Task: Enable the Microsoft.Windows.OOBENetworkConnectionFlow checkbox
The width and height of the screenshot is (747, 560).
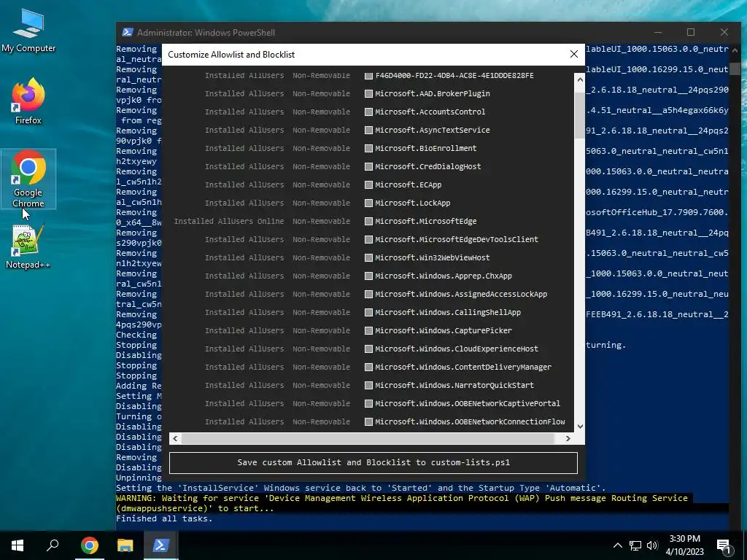Action: coord(368,421)
